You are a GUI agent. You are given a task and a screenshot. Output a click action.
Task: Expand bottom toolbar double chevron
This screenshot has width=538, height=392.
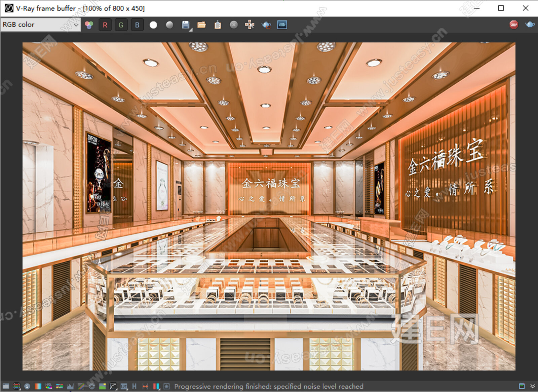[x=533, y=386]
